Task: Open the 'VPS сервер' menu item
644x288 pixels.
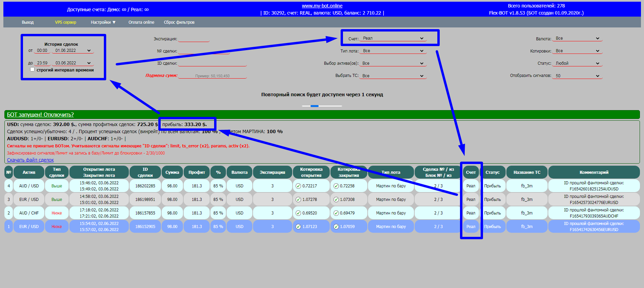Action: point(66,22)
